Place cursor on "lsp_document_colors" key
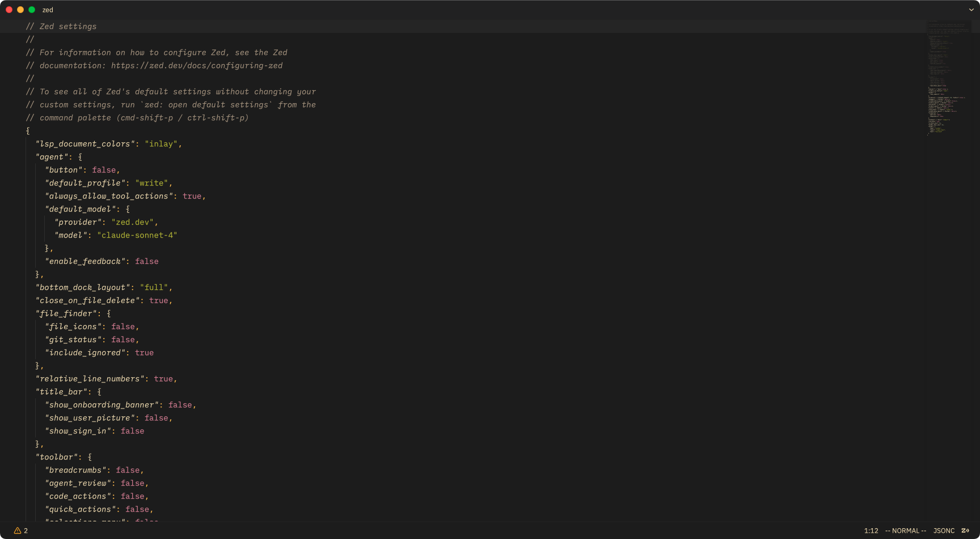This screenshot has width=980, height=539. coord(85,144)
